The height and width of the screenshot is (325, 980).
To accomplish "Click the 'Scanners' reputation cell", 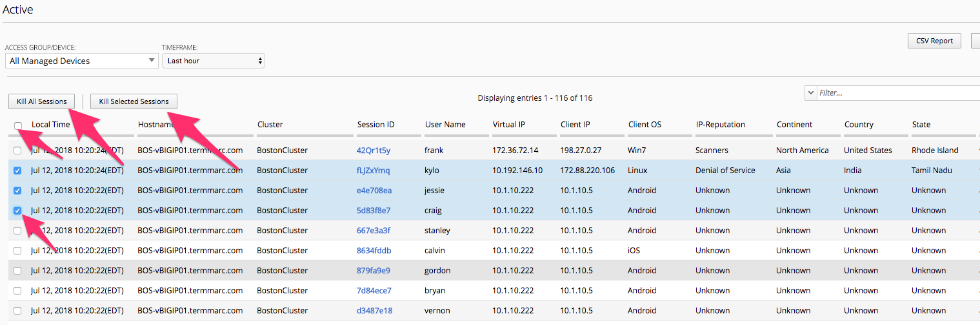I will point(712,151).
